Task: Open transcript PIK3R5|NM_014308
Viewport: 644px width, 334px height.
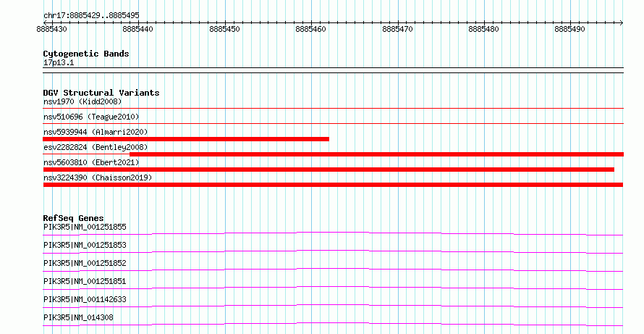Action: pyautogui.click(x=78, y=317)
